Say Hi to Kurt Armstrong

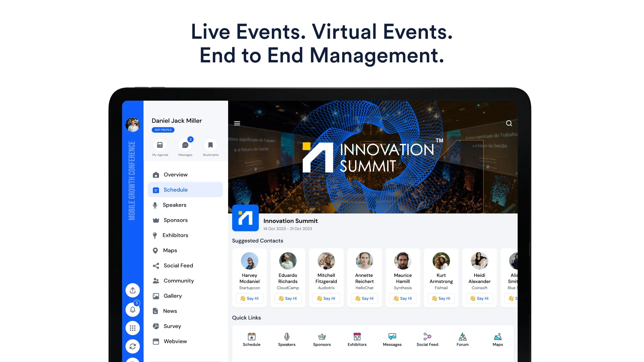coord(441,298)
